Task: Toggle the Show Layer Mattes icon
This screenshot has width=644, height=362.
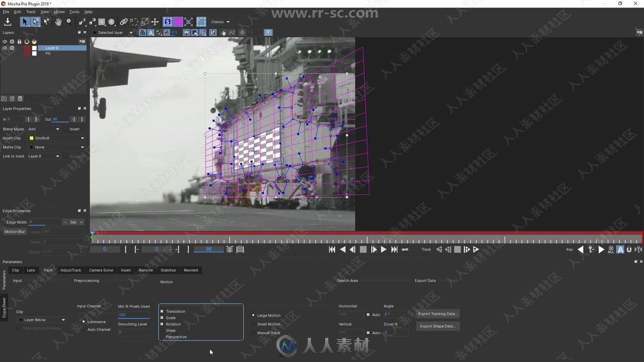Action: (159, 33)
